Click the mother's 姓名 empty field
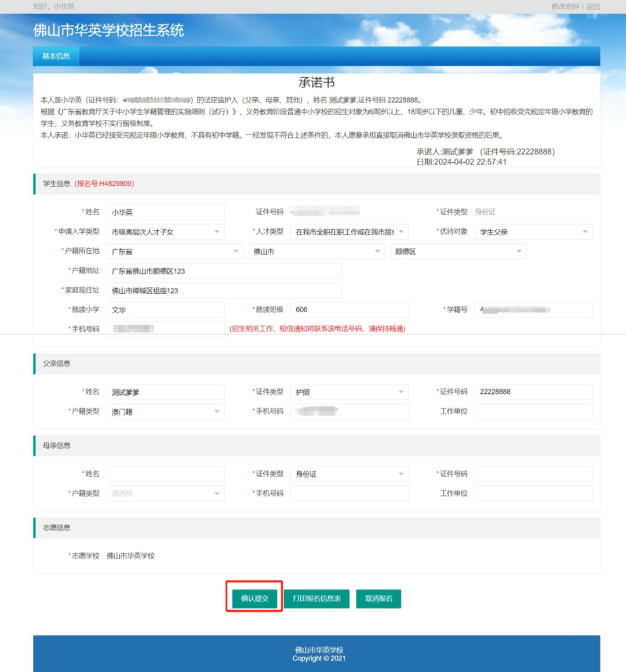The image size is (626, 672). click(165, 474)
